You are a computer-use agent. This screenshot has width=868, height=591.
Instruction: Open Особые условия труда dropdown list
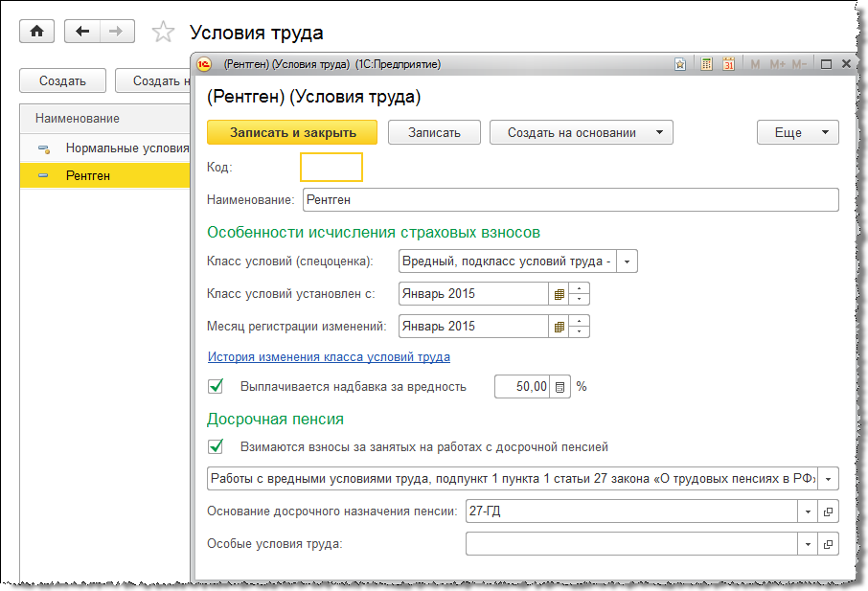(x=808, y=544)
